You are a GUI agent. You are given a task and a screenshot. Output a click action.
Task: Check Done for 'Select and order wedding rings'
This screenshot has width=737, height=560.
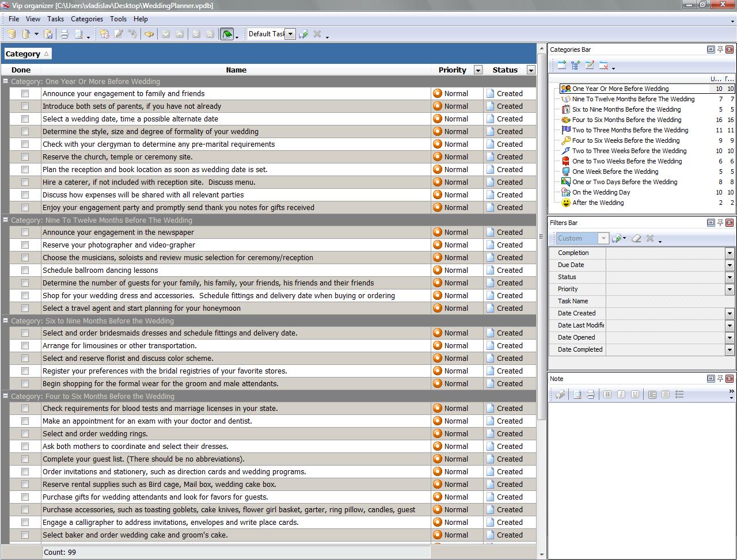(25, 434)
